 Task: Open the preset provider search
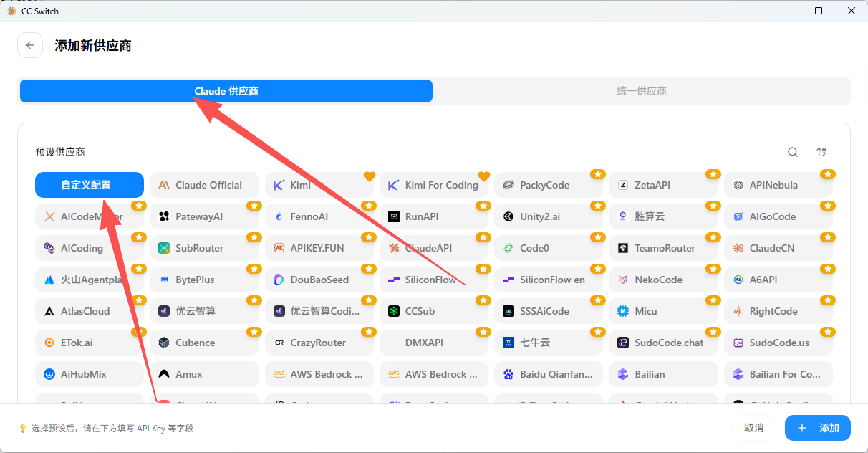point(793,152)
